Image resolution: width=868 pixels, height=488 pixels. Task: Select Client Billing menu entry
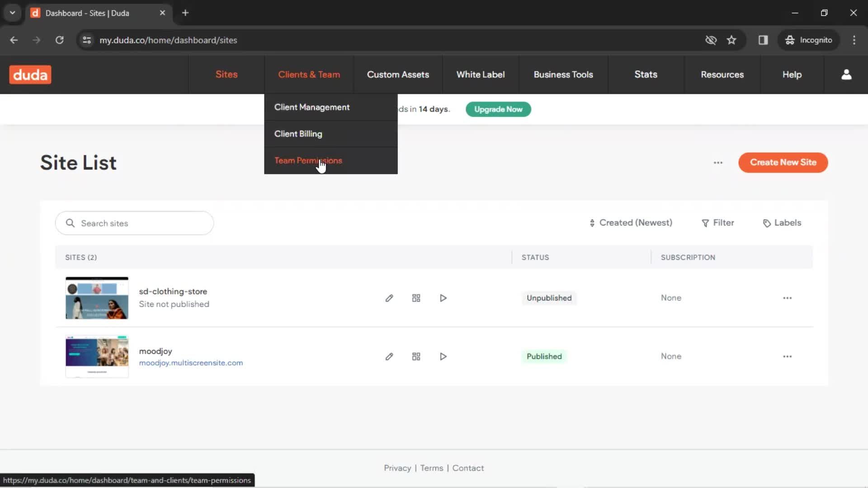(331, 134)
